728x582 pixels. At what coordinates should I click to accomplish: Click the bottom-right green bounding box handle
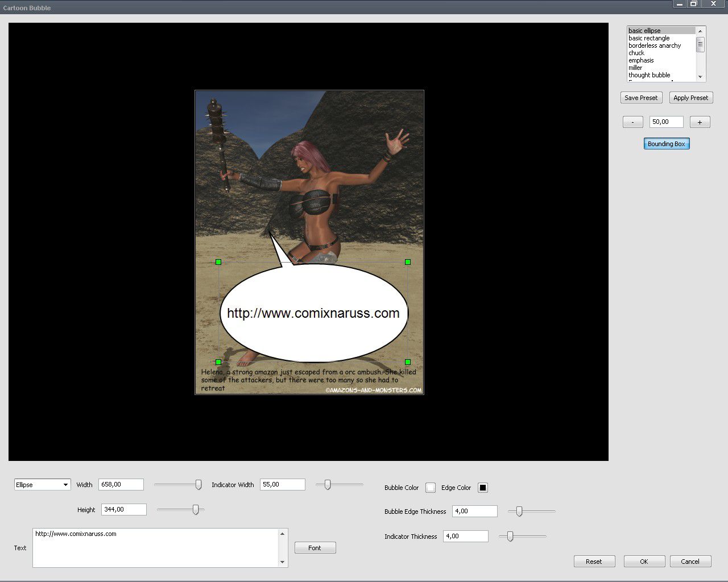pyautogui.click(x=408, y=362)
